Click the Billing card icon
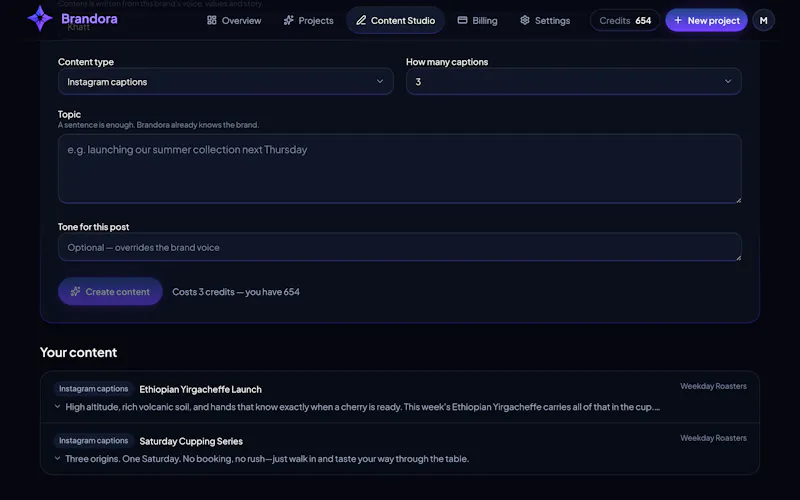The image size is (800, 500). tap(462, 20)
